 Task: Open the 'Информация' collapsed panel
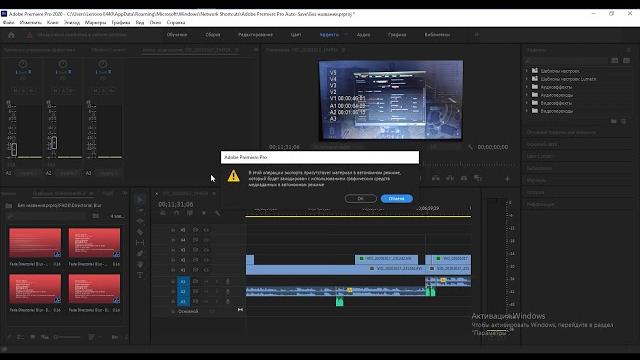tap(540, 204)
